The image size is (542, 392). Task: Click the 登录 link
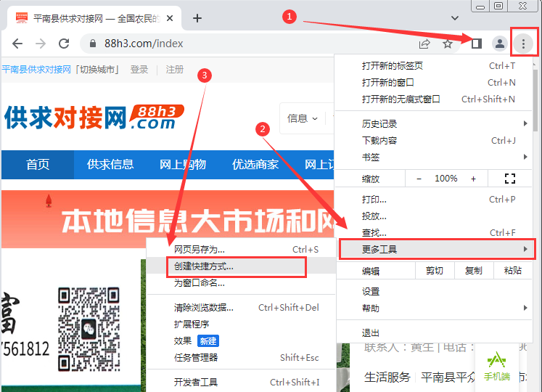coord(139,70)
